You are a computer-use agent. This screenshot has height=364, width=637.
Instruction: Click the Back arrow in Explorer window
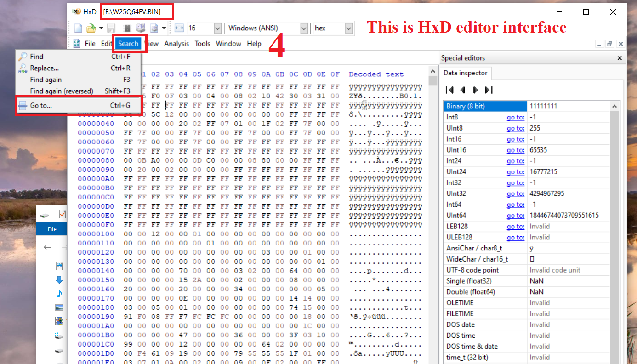(47, 247)
